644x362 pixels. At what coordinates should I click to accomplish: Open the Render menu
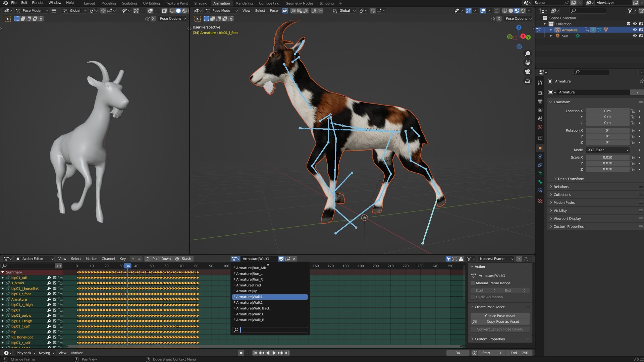[x=38, y=3]
